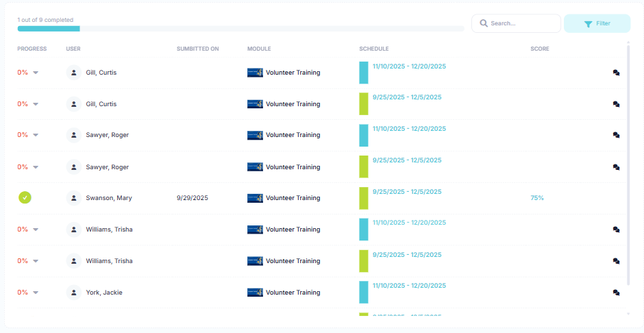Click the magnifying glass search icon
The height and width of the screenshot is (333, 644).
(x=484, y=23)
